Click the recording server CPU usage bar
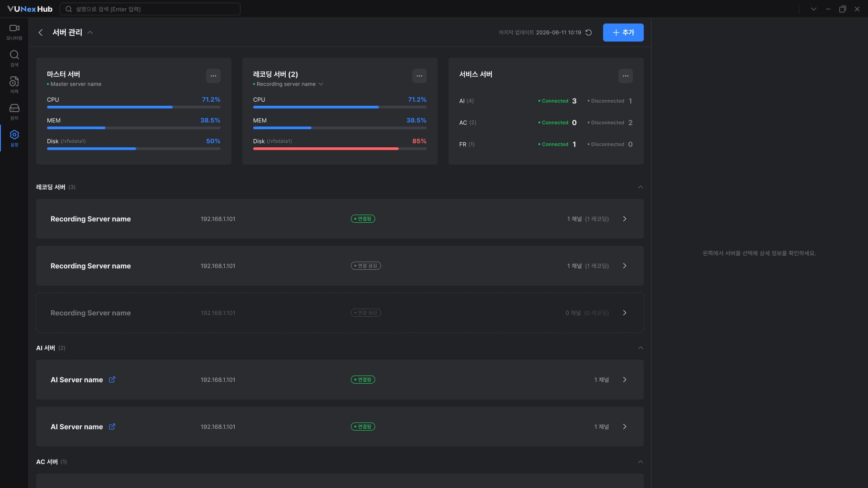This screenshot has width=868, height=488. [x=340, y=107]
